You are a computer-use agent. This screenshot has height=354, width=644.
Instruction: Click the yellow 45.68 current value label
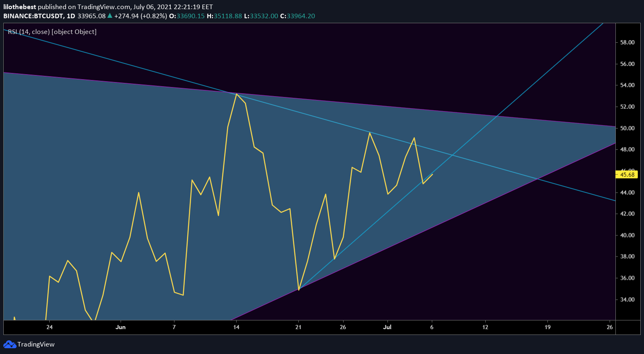click(x=627, y=175)
